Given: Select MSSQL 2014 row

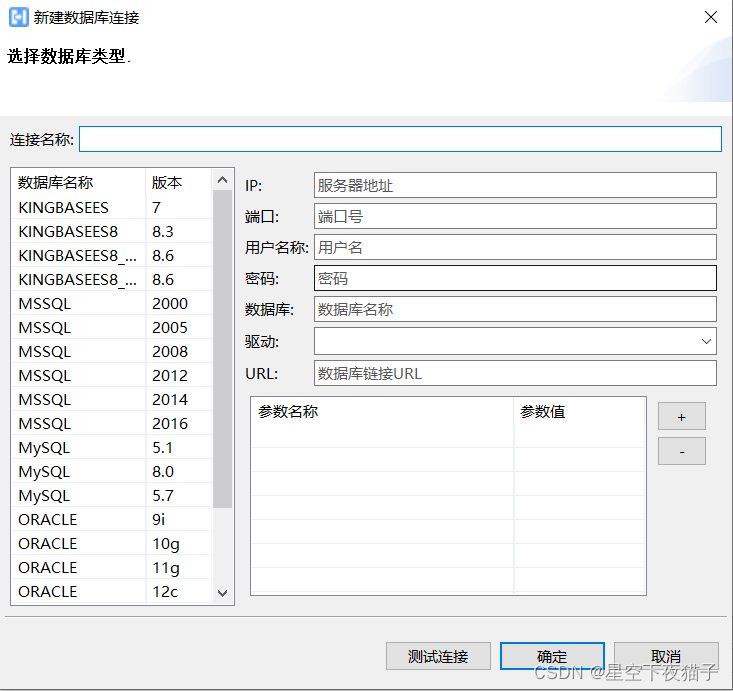Looking at the screenshot, I should 112,399.
